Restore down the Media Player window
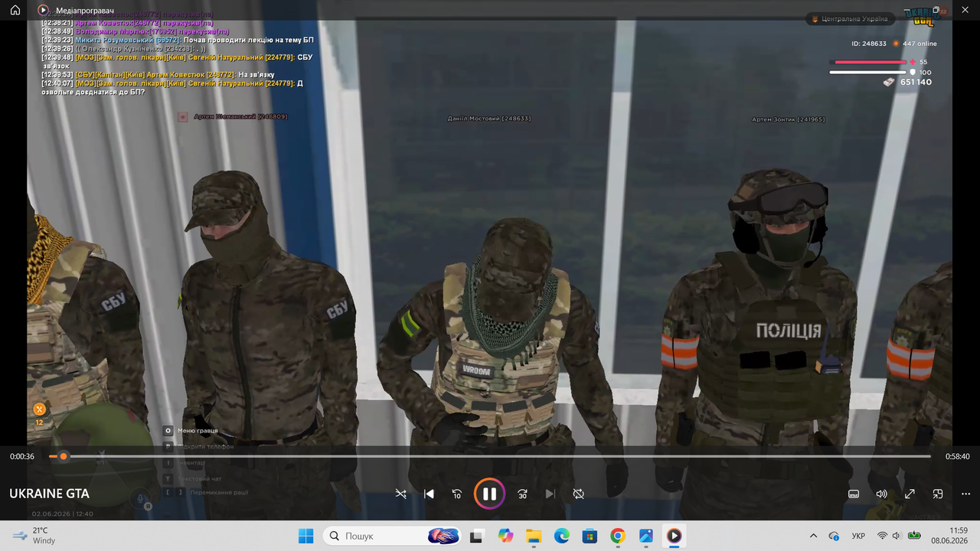 [x=936, y=10]
